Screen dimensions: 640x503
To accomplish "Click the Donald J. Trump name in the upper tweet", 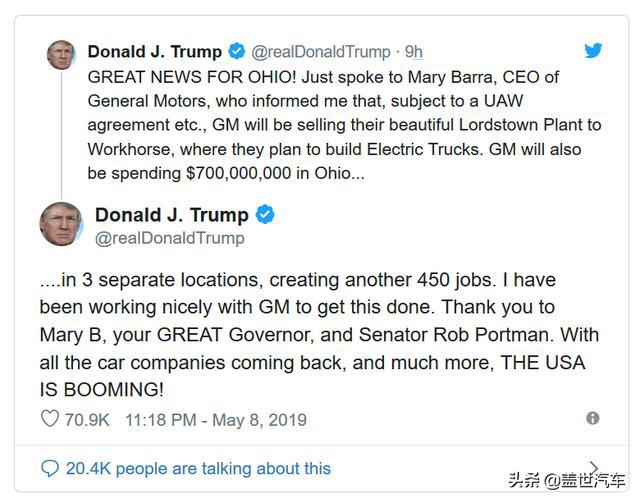I will [x=155, y=51].
